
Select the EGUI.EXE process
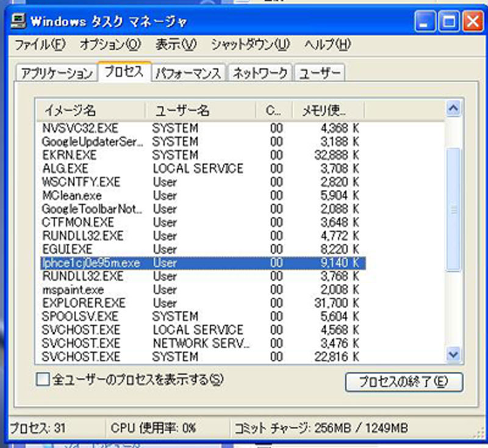[x=203, y=250]
